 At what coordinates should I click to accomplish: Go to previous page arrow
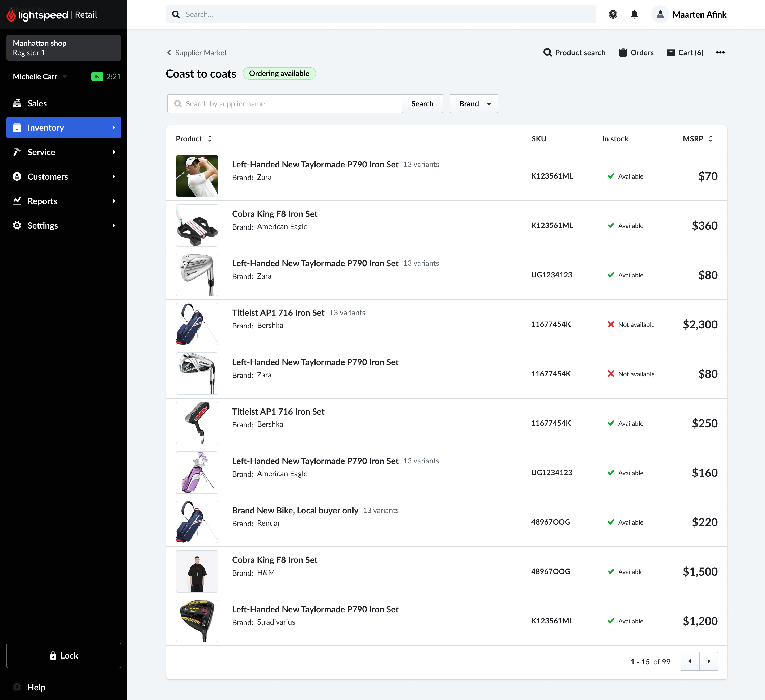click(x=690, y=661)
